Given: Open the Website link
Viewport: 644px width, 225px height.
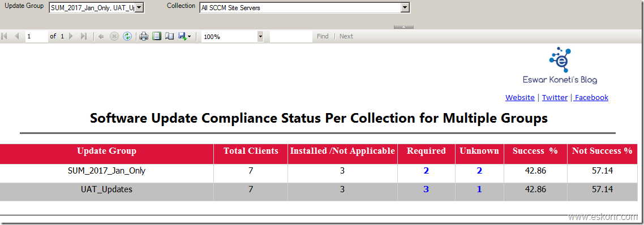Looking at the screenshot, I should click(x=520, y=97).
